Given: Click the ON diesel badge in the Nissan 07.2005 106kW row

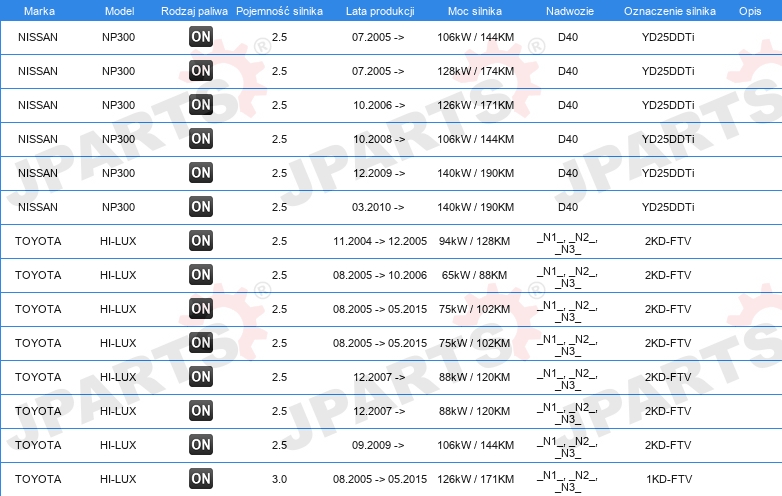Looking at the screenshot, I should point(201,37).
